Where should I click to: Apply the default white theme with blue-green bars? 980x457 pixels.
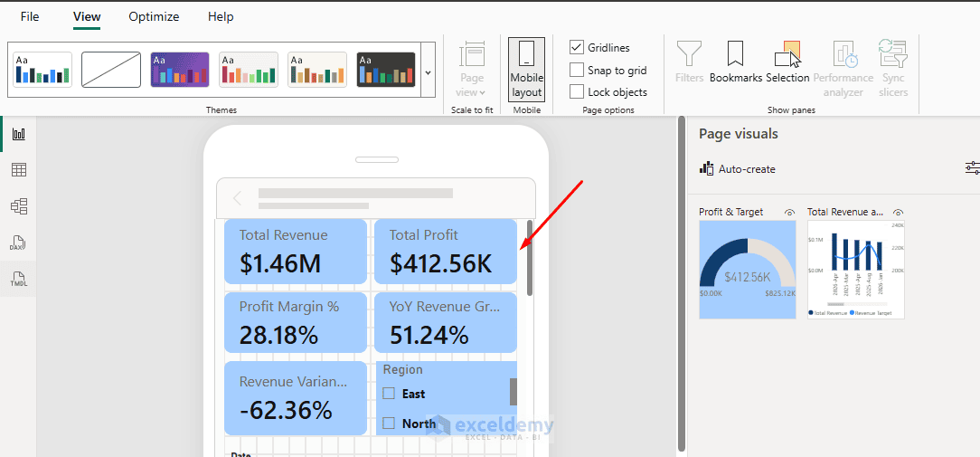pos(43,70)
